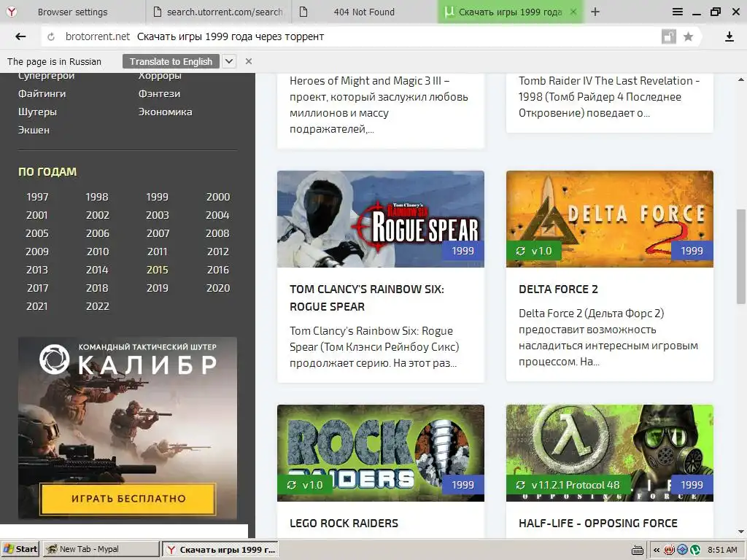Select year 1999 in the list
The height and width of the screenshot is (560, 747).
(158, 197)
